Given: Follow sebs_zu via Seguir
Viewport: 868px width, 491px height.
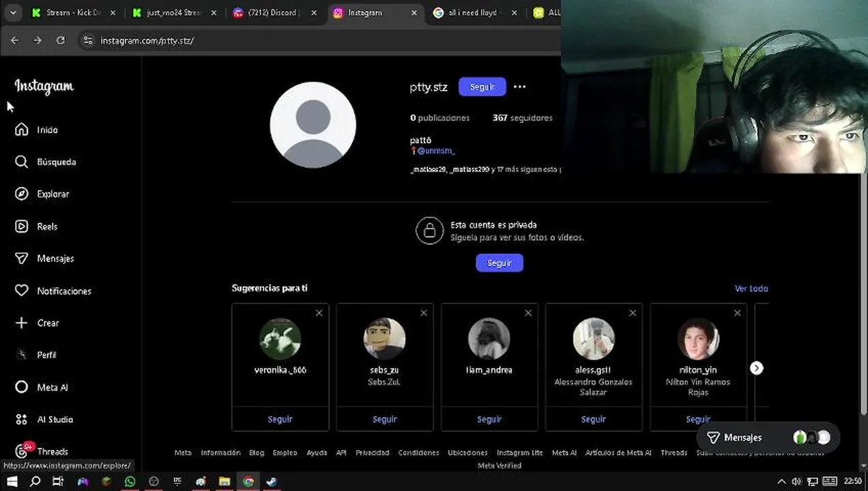Looking at the screenshot, I should [385, 419].
